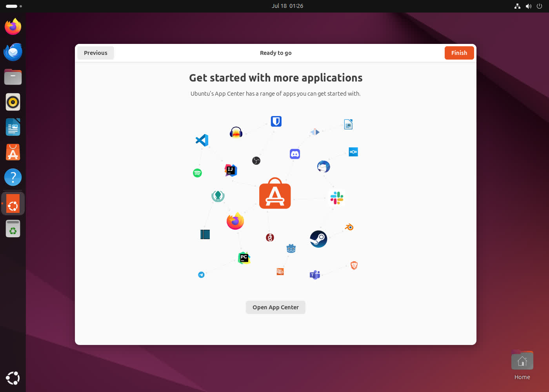This screenshot has width=549, height=392.
Task: Go back with the Previous button
Action: (95, 53)
